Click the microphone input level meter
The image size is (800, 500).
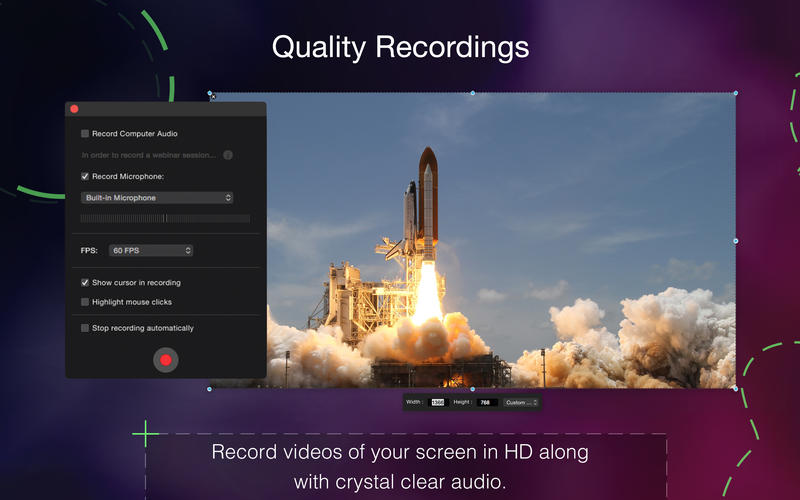[x=165, y=218]
